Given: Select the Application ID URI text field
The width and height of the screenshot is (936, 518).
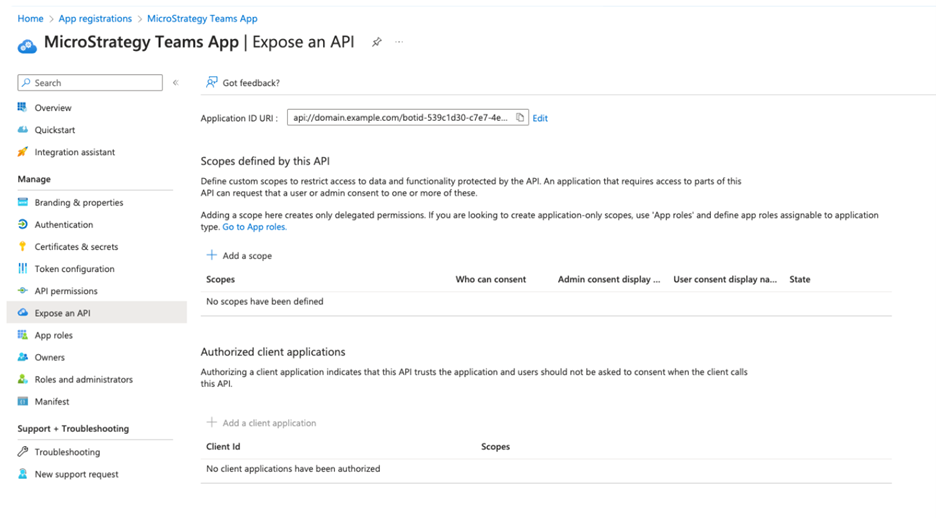Looking at the screenshot, I should 400,118.
